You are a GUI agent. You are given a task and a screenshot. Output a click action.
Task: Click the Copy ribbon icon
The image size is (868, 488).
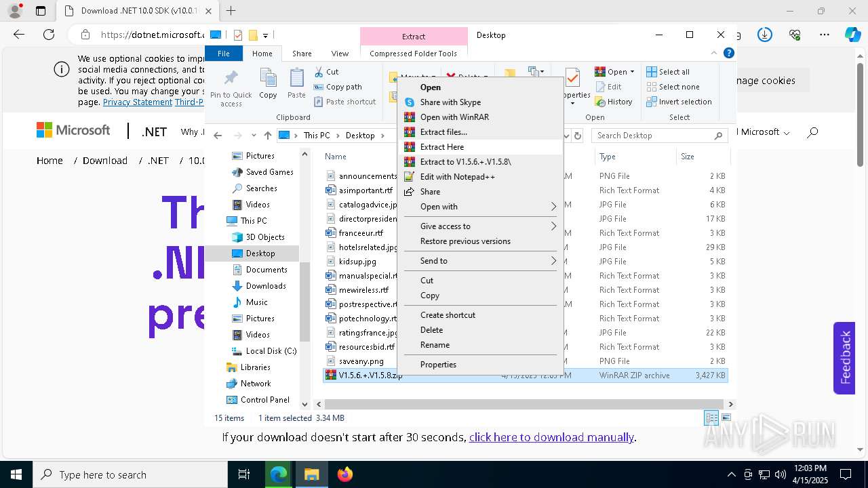coord(268,84)
